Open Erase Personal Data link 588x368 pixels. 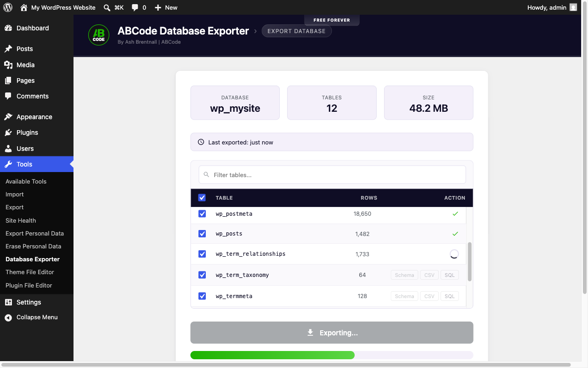click(33, 246)
